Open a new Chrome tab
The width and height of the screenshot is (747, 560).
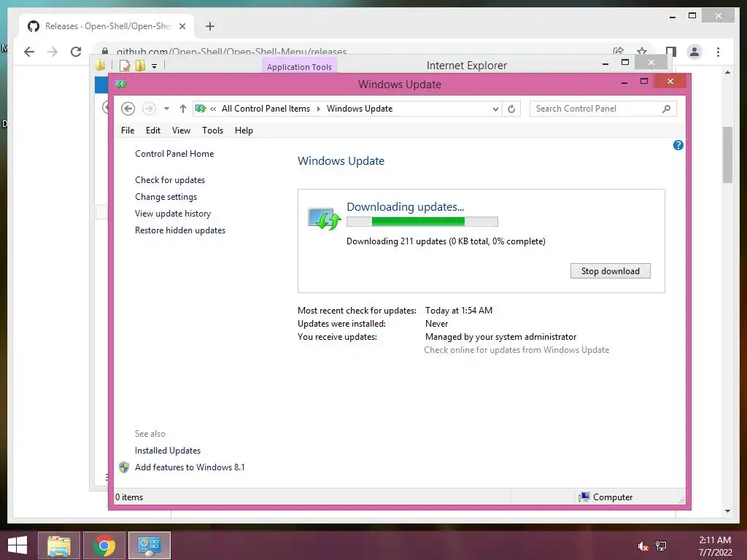pos(209,26)
